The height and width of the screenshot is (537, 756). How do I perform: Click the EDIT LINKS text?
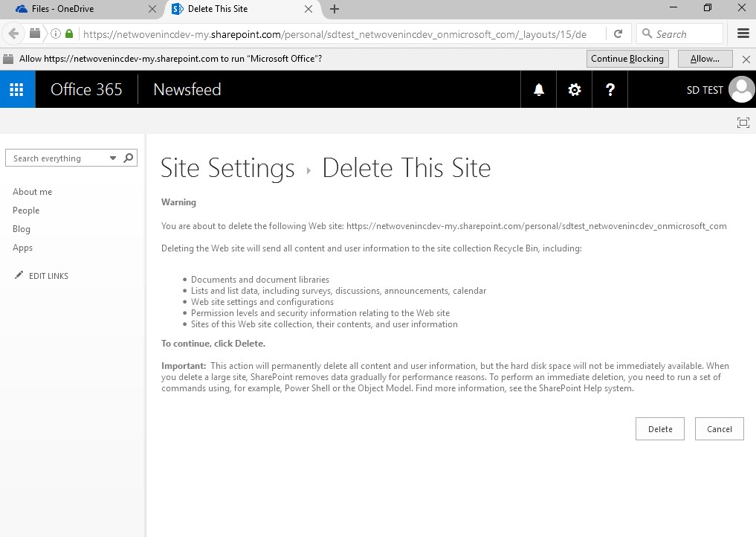pos(49,276)
